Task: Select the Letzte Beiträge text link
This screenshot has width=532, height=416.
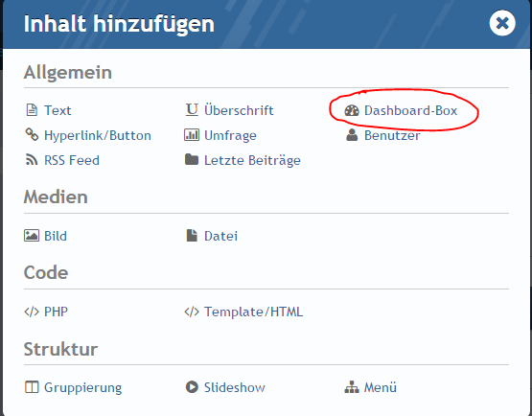Action: point(252,160)
